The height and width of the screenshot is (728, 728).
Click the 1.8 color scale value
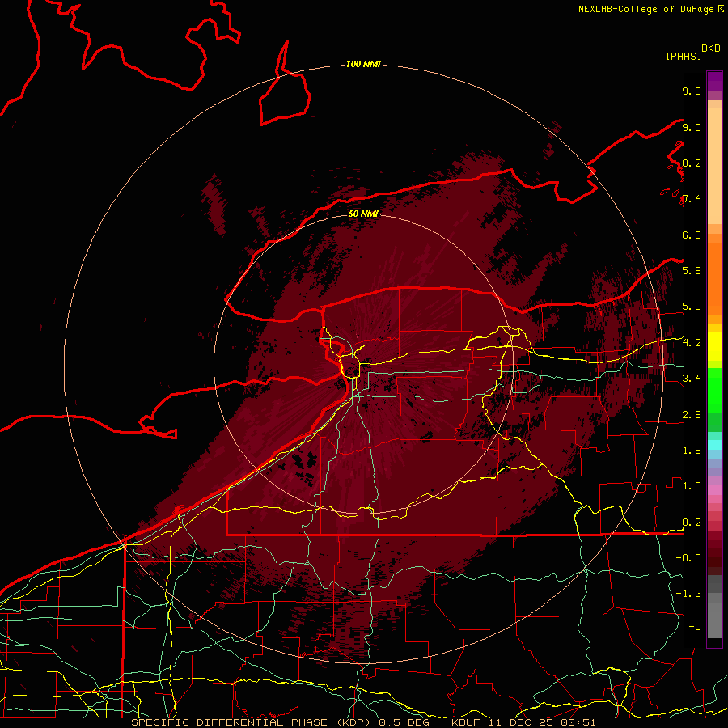692,451
